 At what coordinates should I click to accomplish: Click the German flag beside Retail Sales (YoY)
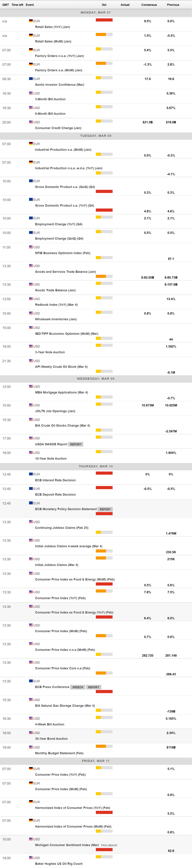click(x=31, y=21)
